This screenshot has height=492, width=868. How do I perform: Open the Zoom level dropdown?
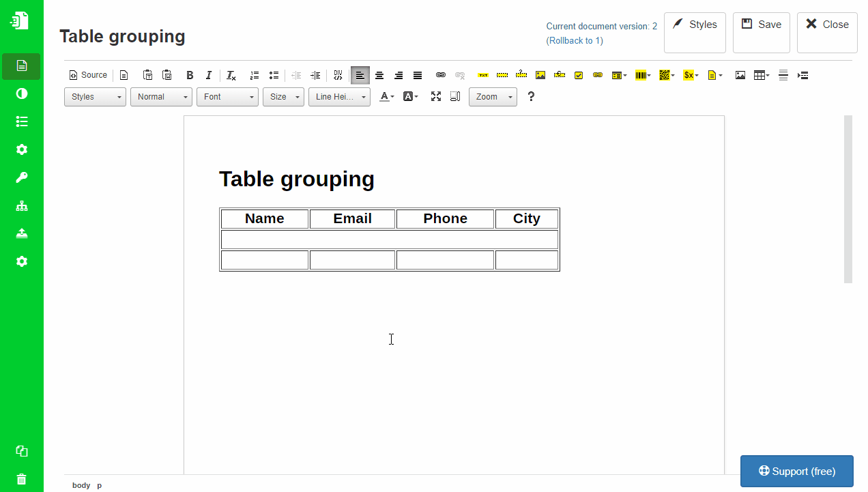click(x=493, y=97)
